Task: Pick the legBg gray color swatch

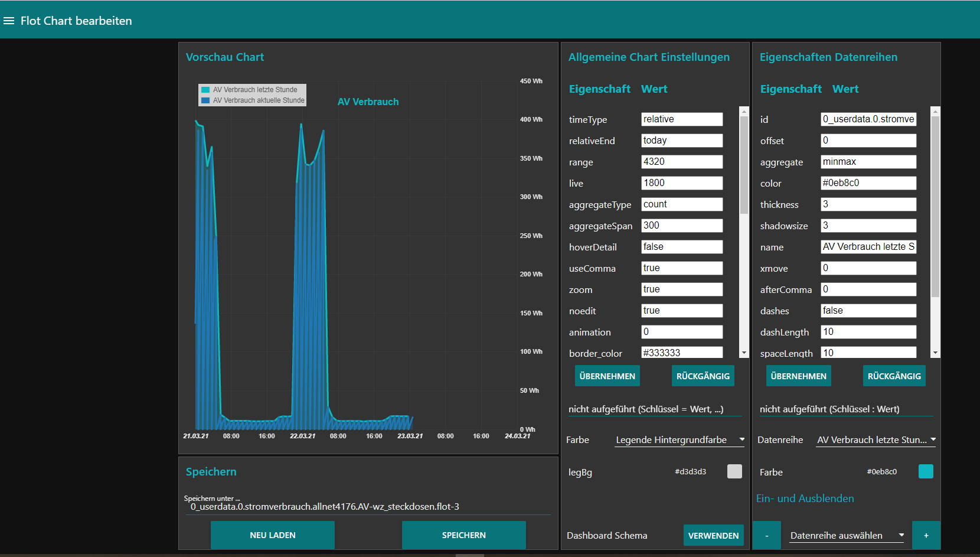Action: pyautogui.click(x=734, y=471)
